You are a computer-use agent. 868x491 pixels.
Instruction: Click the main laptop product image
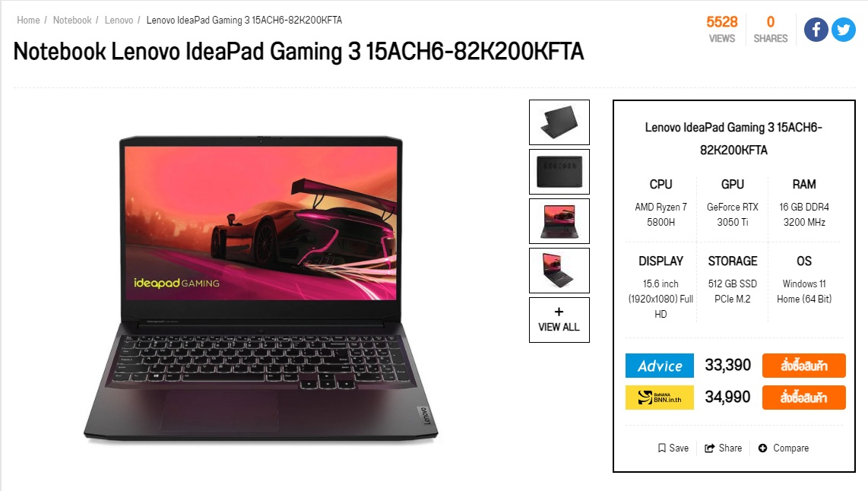click(261, 288)
